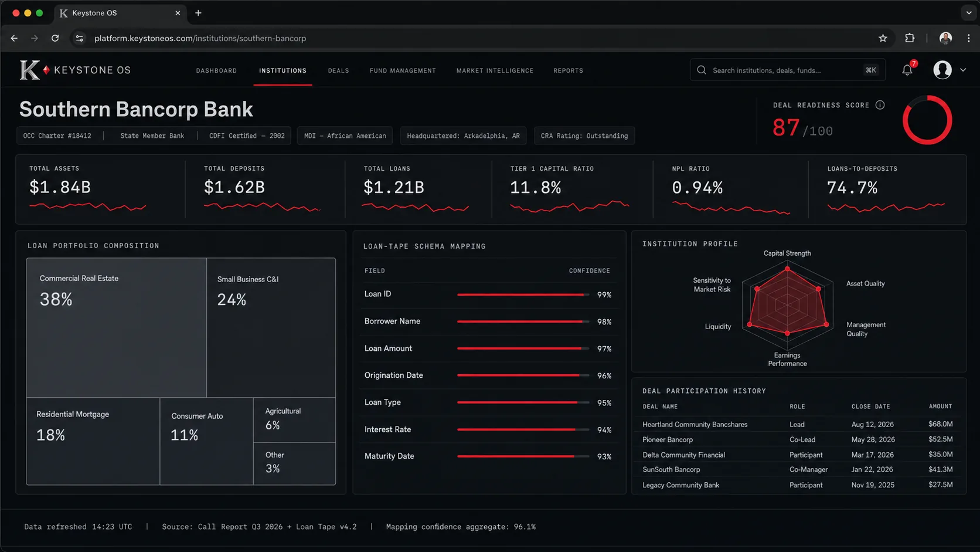Screen dimensions: 980x552
Task: Click the Capital Strength radar label
Action: 787,253
